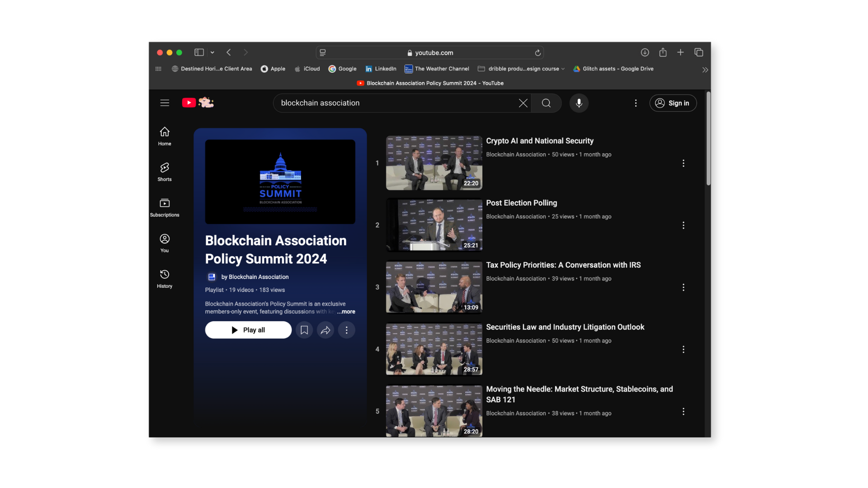The height and width of the screenshot is (488, 868).
Task: Open Post Election Polling video
Action: point(521,203)
